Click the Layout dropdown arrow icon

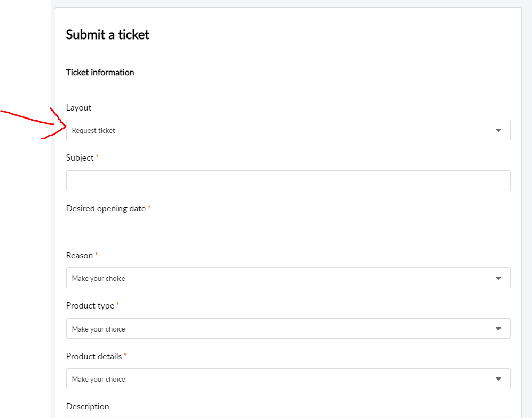pos(498,130)
